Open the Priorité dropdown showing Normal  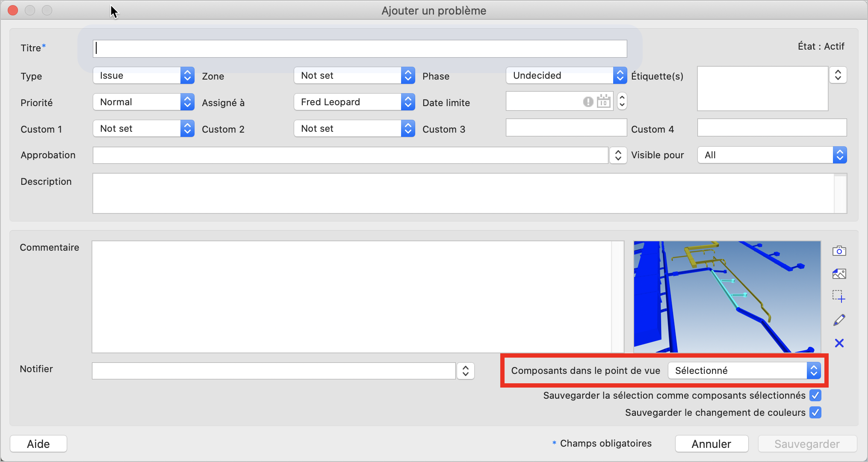[x=144, y=102]
